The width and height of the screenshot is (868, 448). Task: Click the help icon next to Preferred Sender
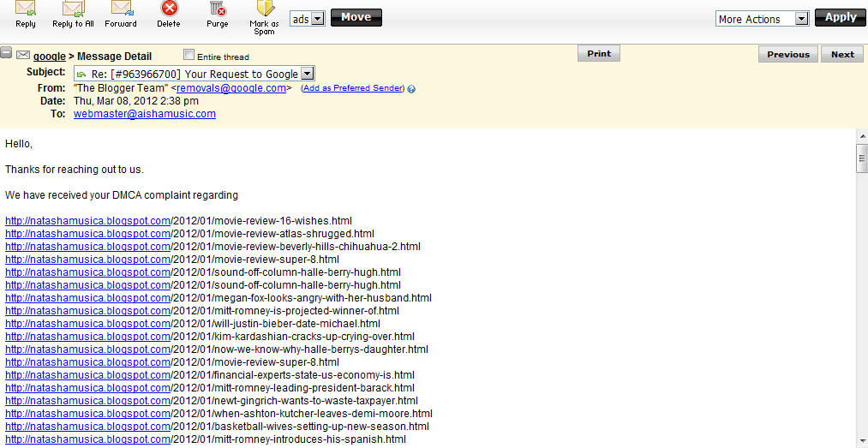click(411, 89)
